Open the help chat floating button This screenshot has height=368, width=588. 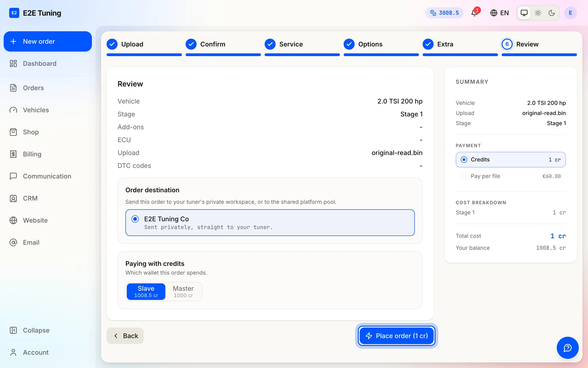pyautogui.click(x=568, y=348)
